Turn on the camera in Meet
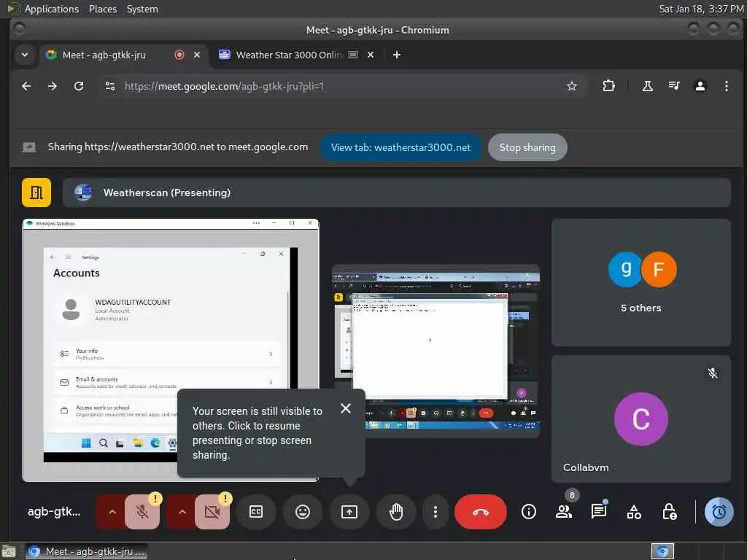The image size is (747, 560). pos(212,512)
